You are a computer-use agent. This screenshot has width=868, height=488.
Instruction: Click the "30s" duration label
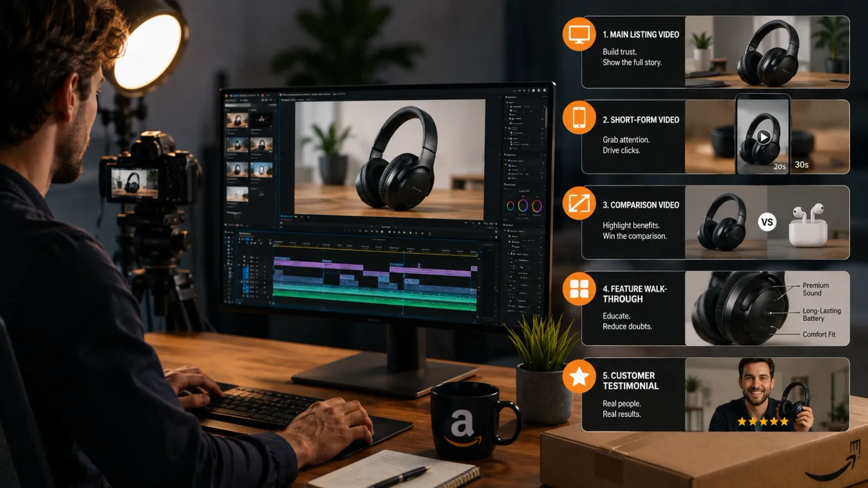pyautogui.click(x=801, y=165)
